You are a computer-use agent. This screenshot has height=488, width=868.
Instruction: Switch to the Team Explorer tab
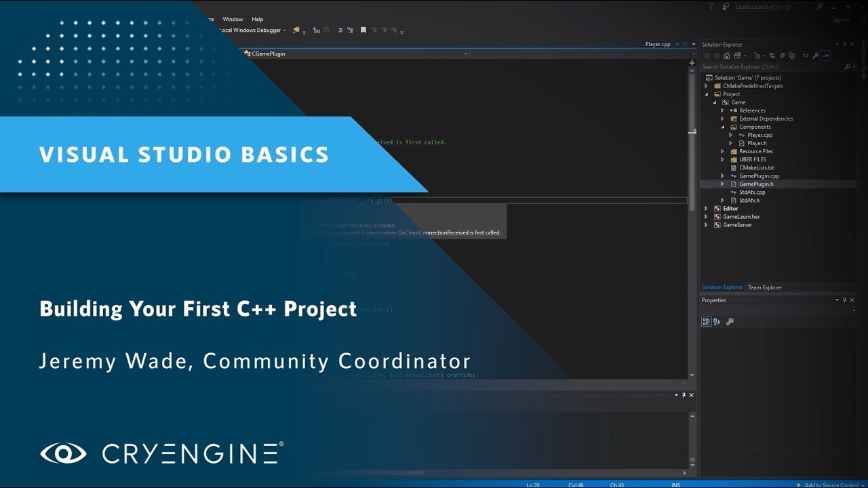coord(765,287)
